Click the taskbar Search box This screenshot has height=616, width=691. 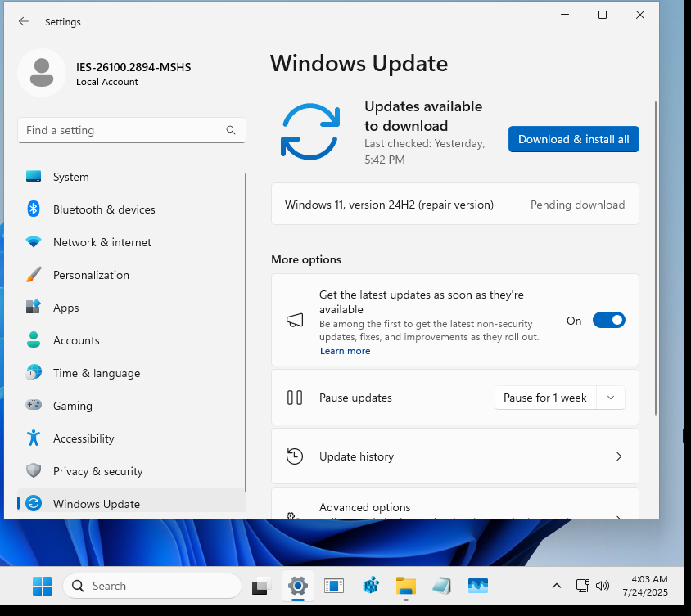click(x=152, y=586)
